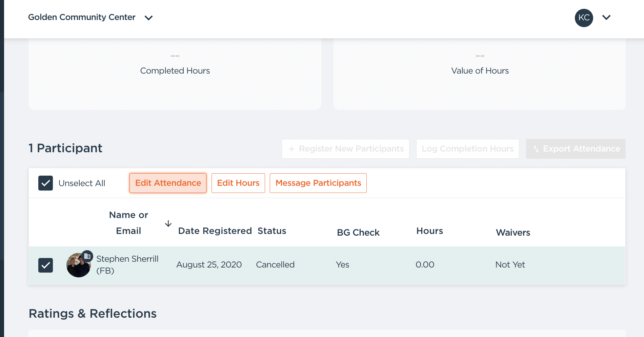
Task: Open Message Participants
Action: click(318, 183)
